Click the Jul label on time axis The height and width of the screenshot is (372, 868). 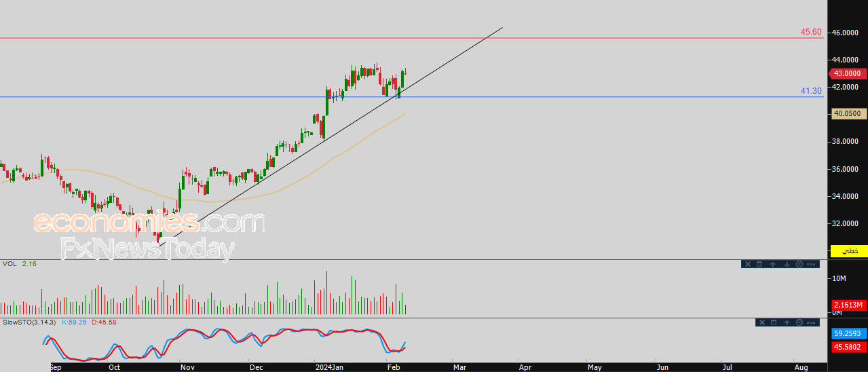pyautogui.click(x=727, y=367)
